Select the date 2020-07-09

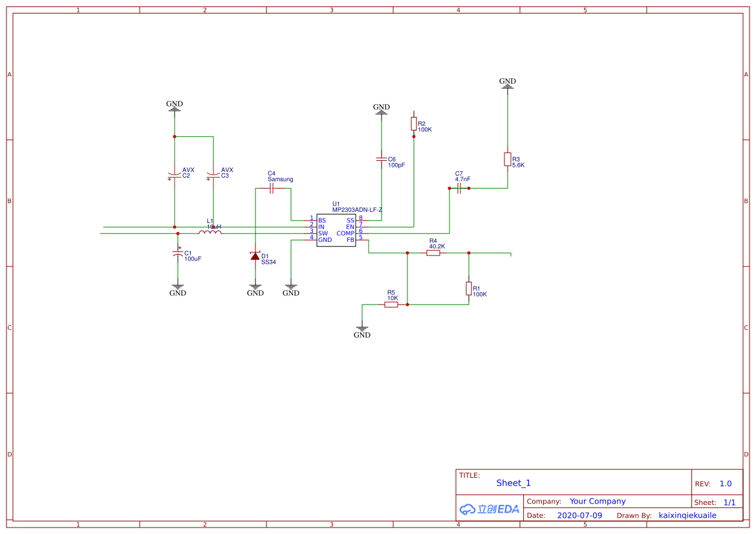579,515
